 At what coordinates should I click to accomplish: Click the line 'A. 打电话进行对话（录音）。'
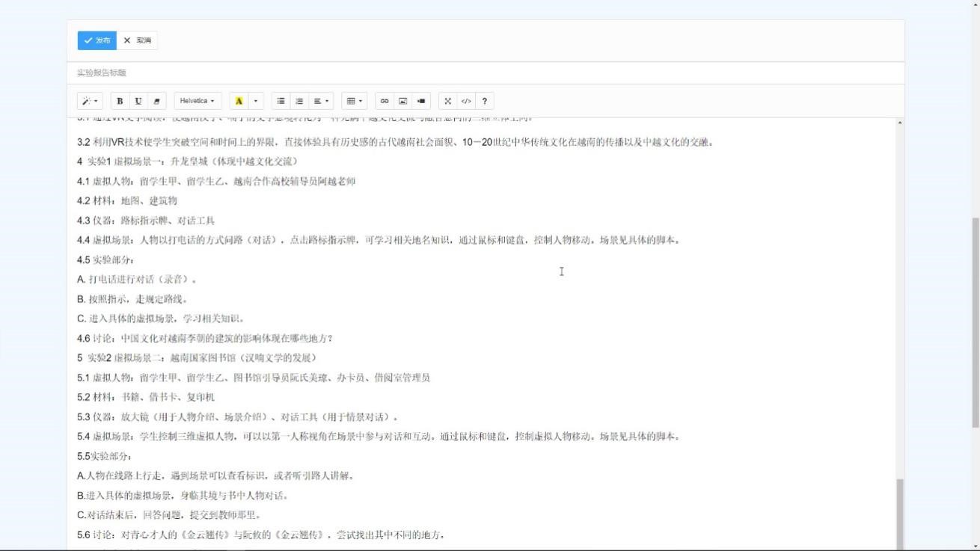[x=137, y=280]
